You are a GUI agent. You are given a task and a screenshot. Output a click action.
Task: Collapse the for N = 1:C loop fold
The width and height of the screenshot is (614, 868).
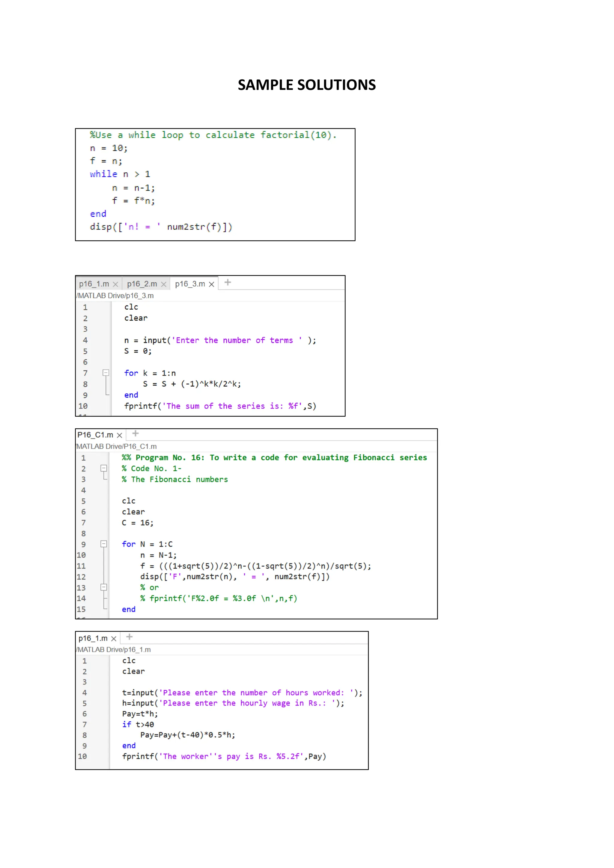pyautogui.click(x=104, y=544)
